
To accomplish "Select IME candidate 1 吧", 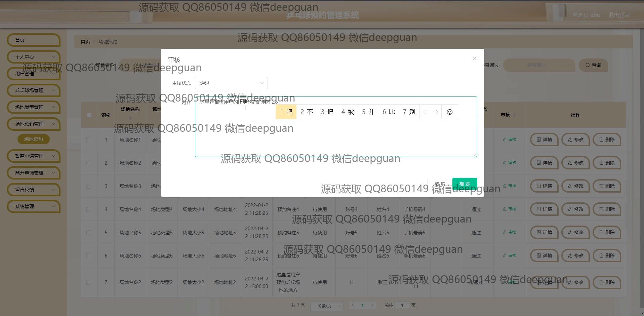I will (x=286, y=112).
